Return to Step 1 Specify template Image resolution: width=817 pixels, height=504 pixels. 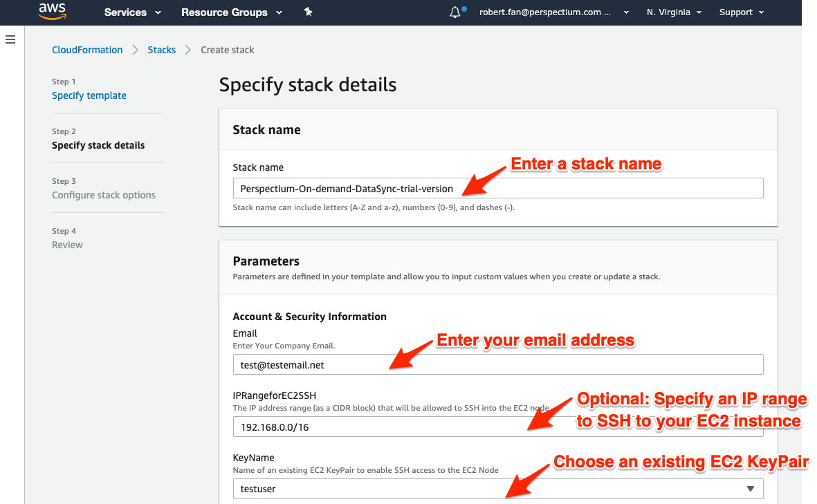coord(89,95)
